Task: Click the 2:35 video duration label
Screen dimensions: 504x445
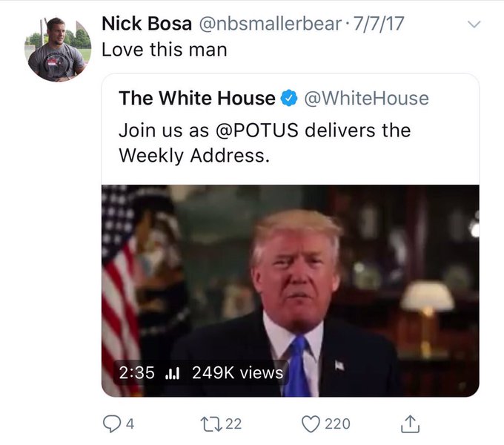Action: coord(136,372)
